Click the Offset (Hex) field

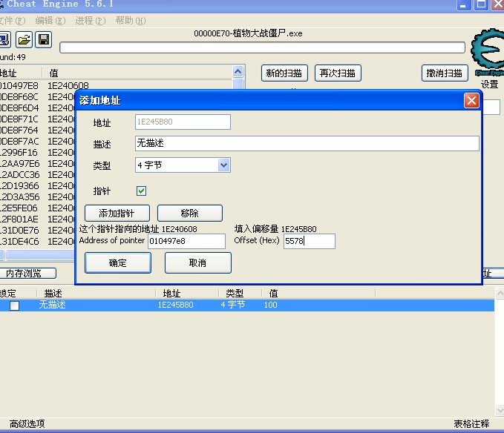[310, 241]
